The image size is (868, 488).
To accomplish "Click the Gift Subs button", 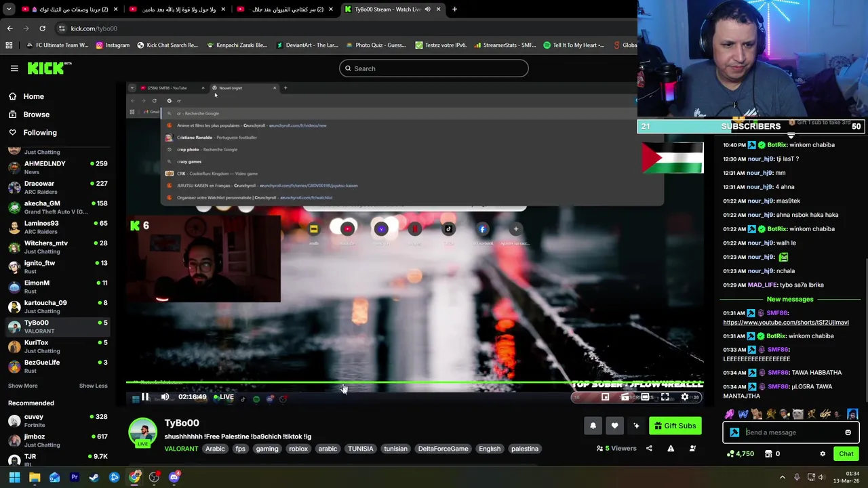I will click(x=675, y=426).
